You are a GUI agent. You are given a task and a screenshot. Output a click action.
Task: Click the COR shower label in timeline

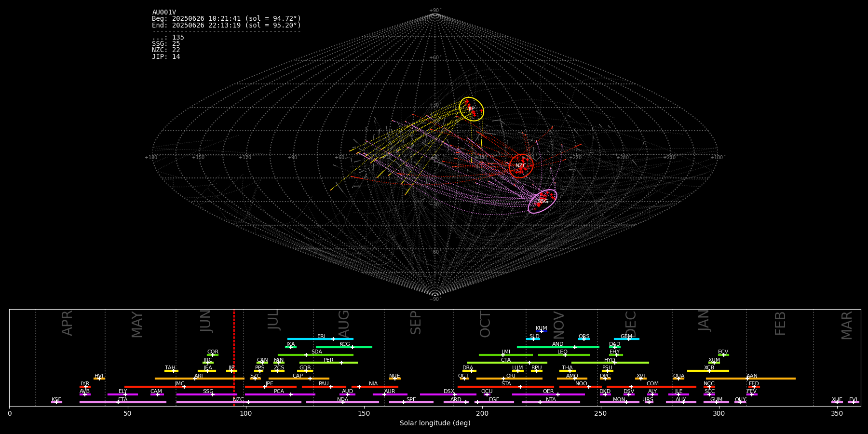tap(213, 352)
